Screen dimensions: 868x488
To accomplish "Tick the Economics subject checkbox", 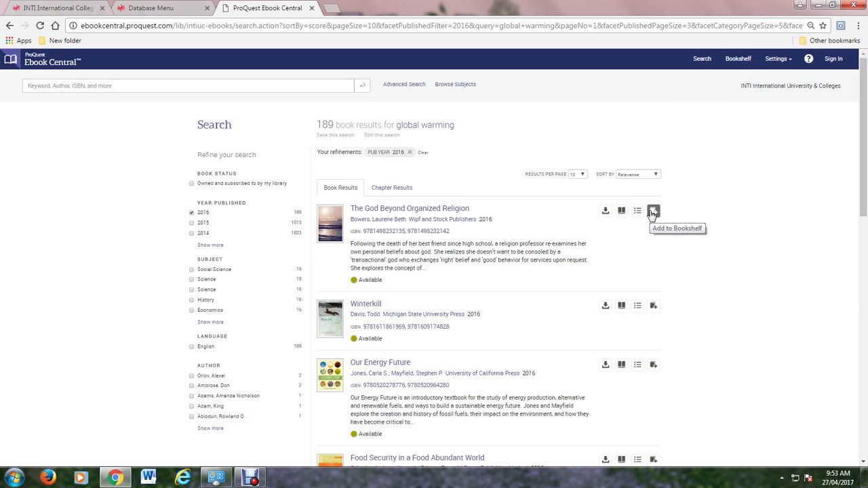I will tap(191, 310).
